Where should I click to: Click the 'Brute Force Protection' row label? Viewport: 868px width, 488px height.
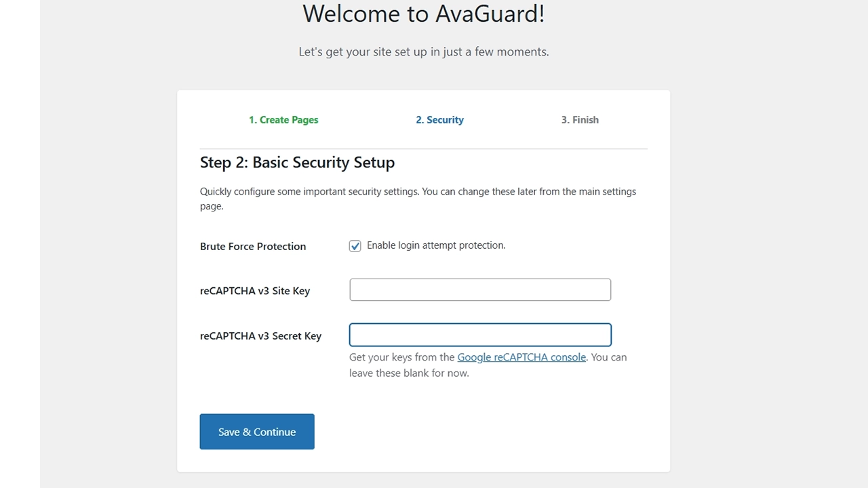coord(253,247)
